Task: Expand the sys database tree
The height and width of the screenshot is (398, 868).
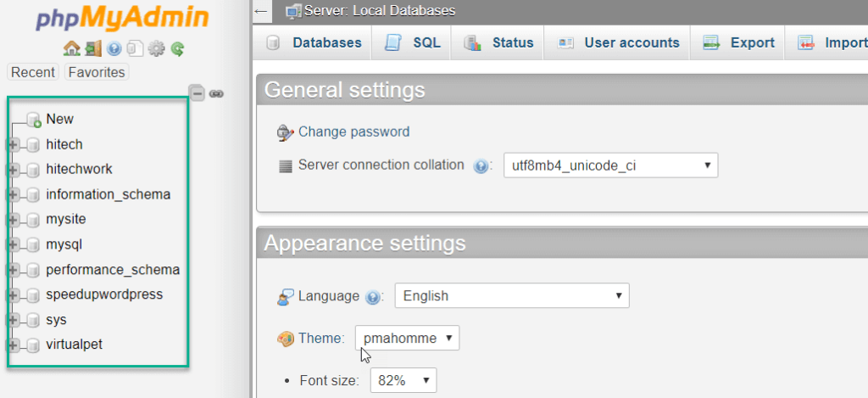Action: pyautogui.click(x=13, y=321)
